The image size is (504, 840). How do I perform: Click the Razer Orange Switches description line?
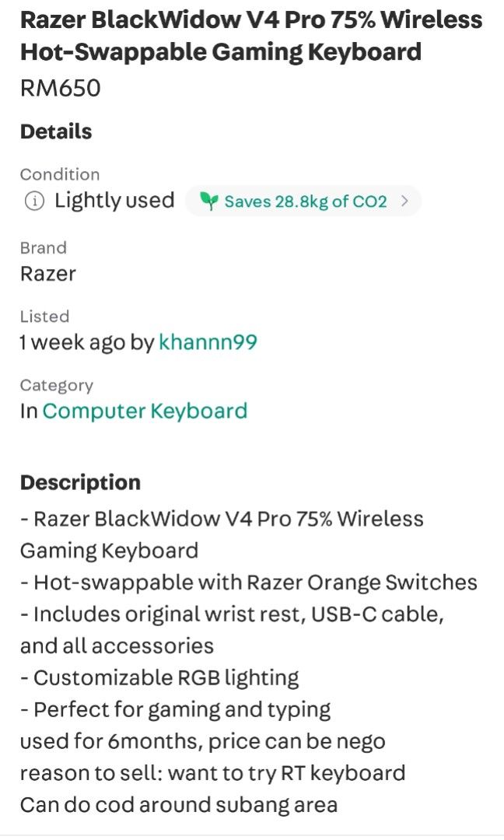coord(249,583)
